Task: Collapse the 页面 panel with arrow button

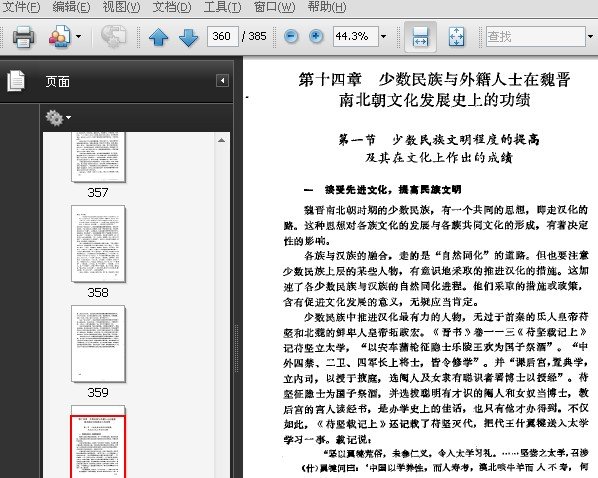Action: (222, 80)
